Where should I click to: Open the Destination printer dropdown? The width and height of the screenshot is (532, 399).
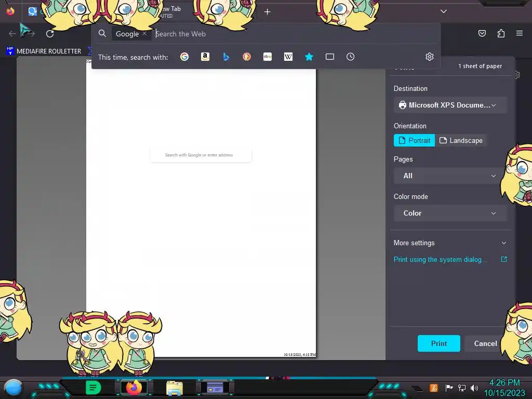[450, 105]
